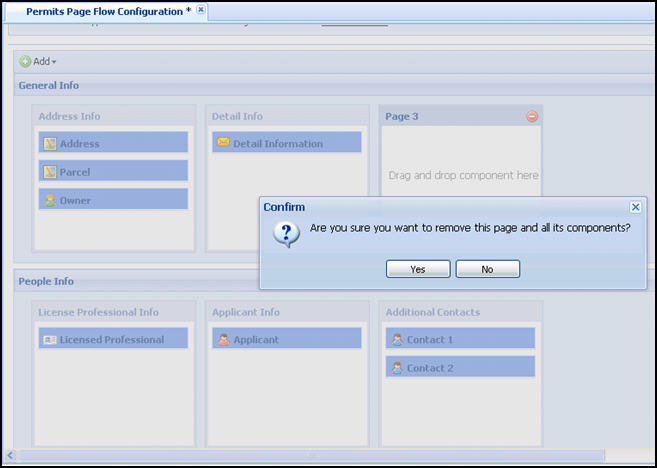Click the green Add plus icon

(x=25, y=62)
